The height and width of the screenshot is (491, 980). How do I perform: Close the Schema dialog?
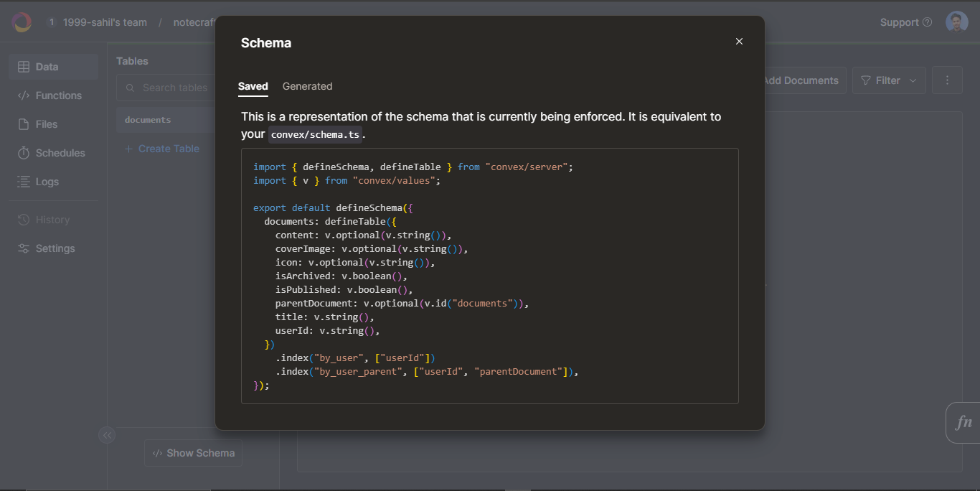point(739,42)
